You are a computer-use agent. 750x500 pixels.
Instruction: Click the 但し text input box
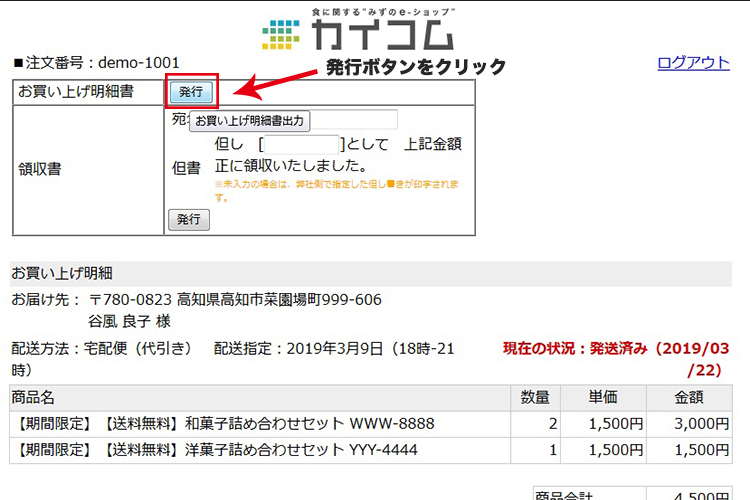point(301,144)
